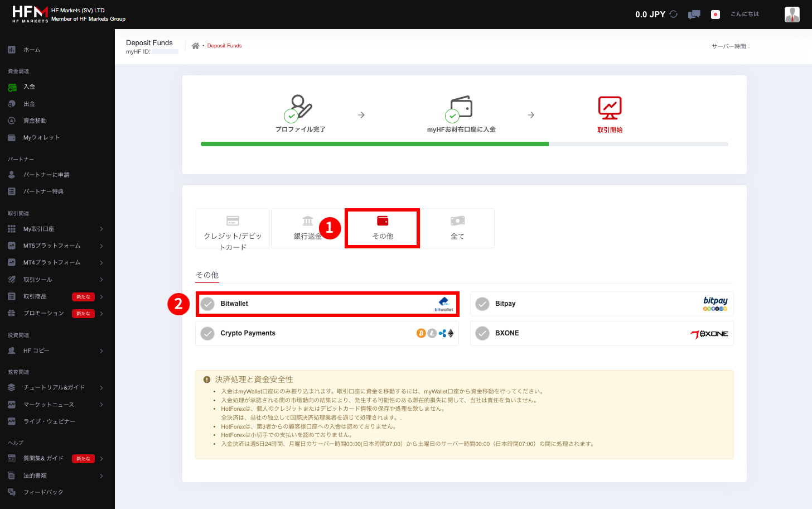Image resolution: width=812 pixels, height=509 pixels.
Task: Click the Myウォレット wallet icon
Action: coord(12,137)
